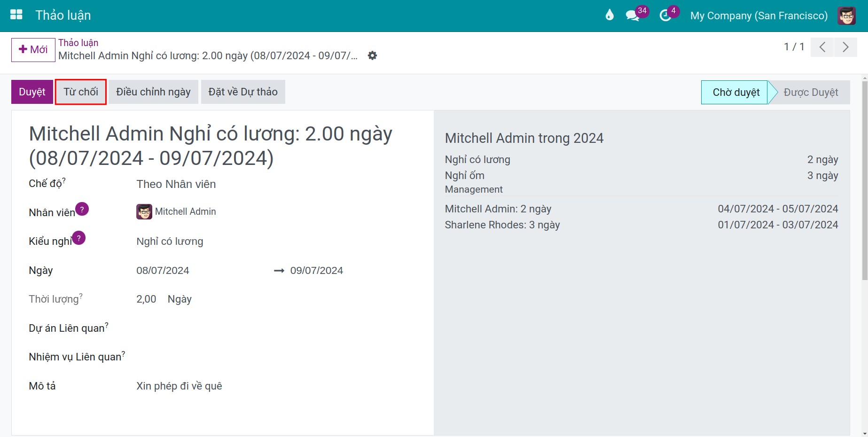Viewport: 868px width, 437px height.
Task: Click the water drop icon in the navbar
Action: (x=610, y=15)
